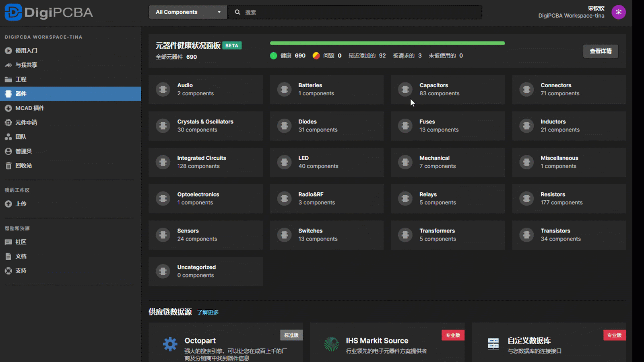Viewport: 644px width, 362px height.
Task: Click the 工程 folder icon
Action: coord(8,80)
